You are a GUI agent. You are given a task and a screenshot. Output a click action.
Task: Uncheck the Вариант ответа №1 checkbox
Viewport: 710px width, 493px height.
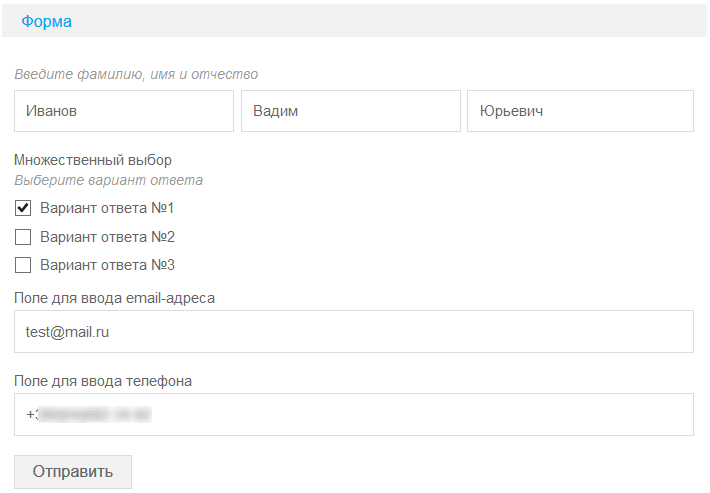click(23, 209)
